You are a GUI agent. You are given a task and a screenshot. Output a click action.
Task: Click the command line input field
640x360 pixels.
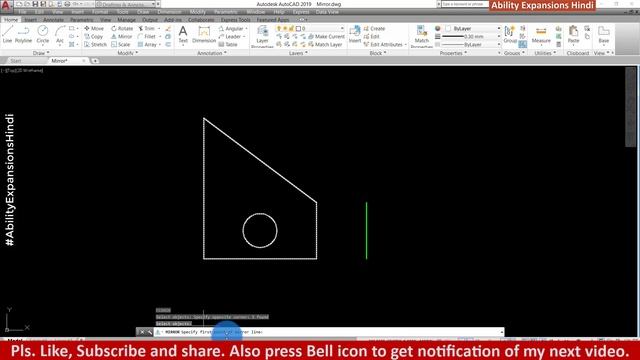[x=328, y=332]
